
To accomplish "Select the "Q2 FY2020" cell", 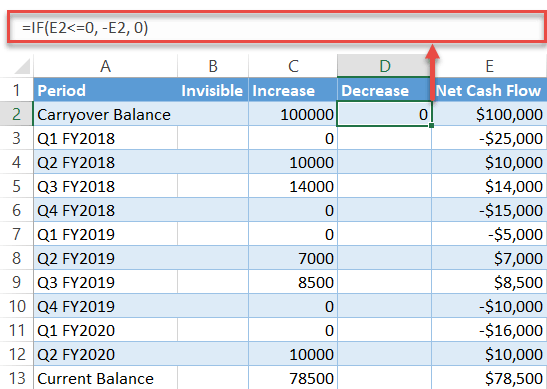I will (x=105, y=354).
